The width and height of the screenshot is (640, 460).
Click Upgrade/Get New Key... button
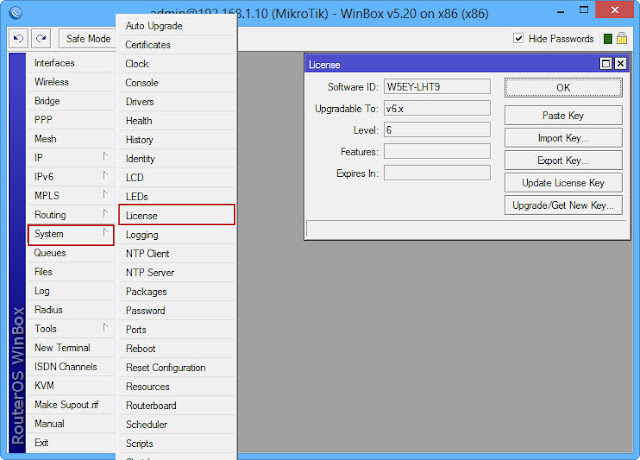563,205
